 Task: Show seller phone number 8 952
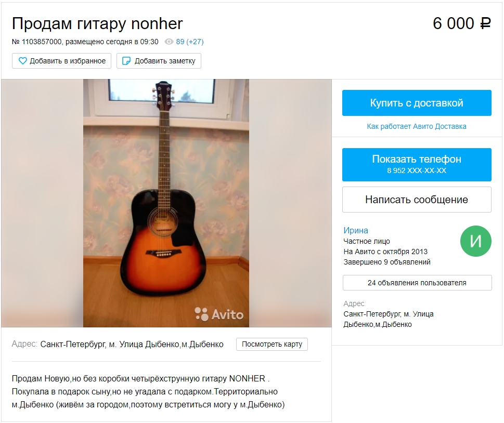click(x=417, y=164)
